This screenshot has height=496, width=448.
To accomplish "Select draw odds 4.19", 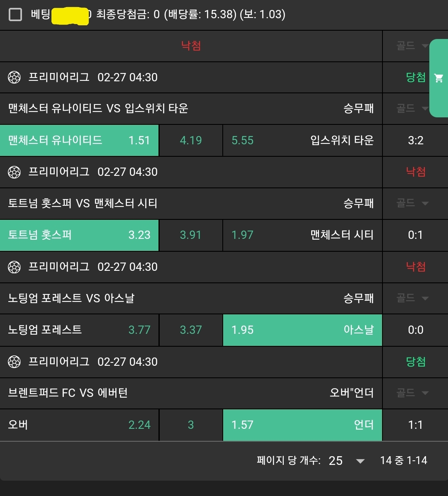I will coord(191,141).
